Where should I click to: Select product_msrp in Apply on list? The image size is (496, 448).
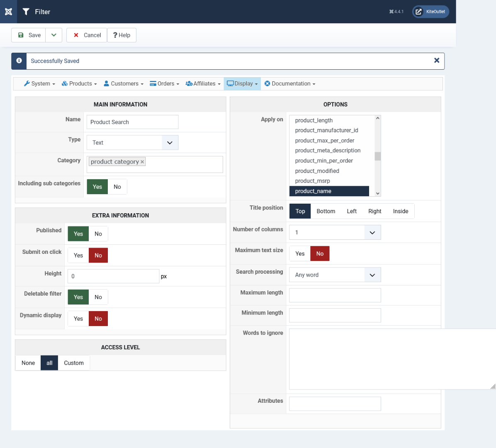(x=329, y=181)
